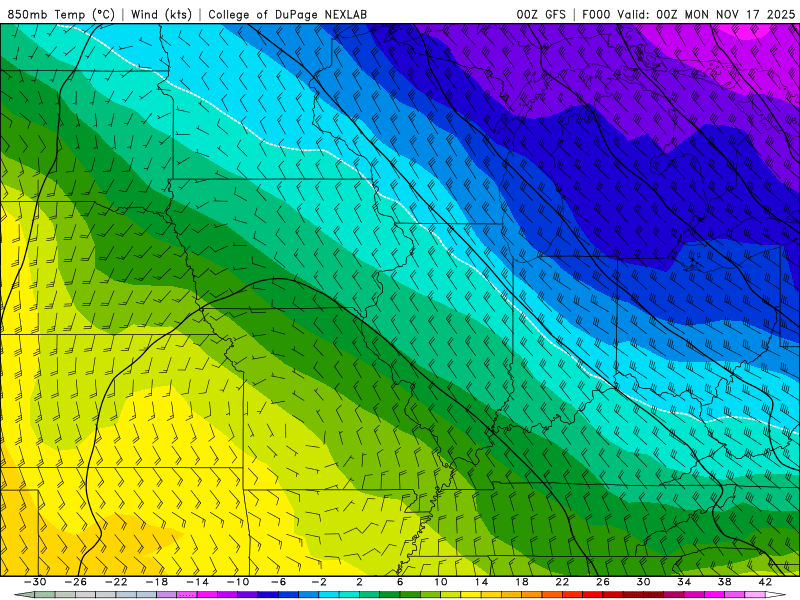Viewport: 800px width, 600px height.
Task: Click the 38 legend value
Action: 724,582
